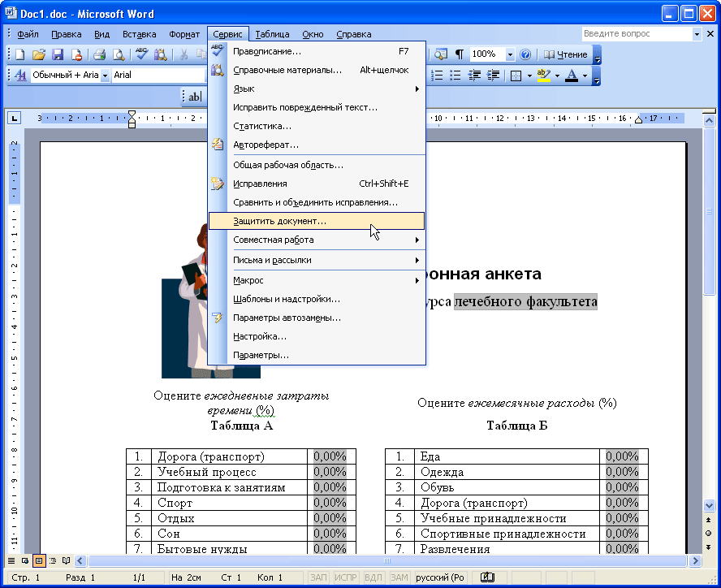
Task: Open Параметры автозамены menu entry
Action: pos(317,318)
